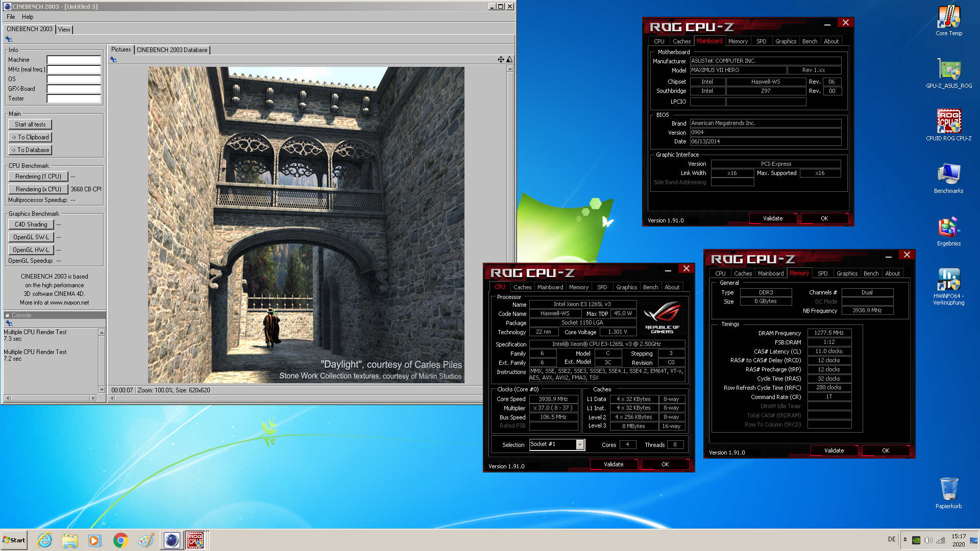Image resolution: width=980 pixels, height=551 pixels.
Task: Click the DRAM Frequency '1277.5 MHz' value
Action: pos(829,333)
